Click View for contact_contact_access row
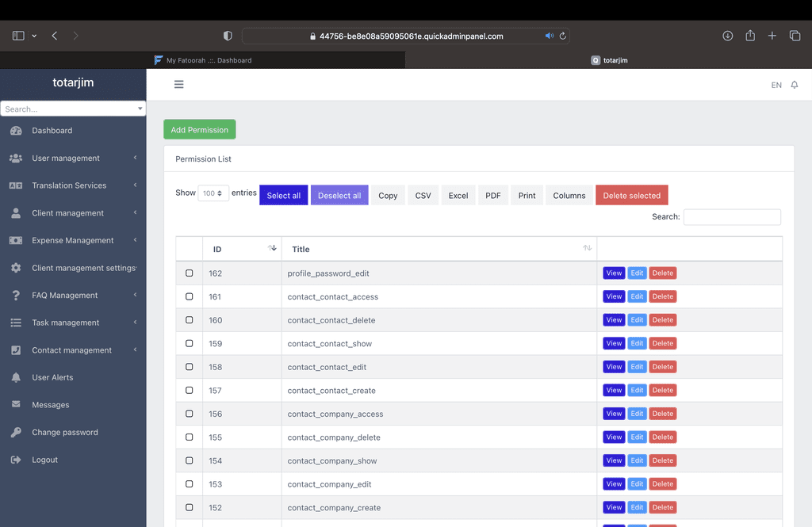The height and width of the screenshot is (527, 812). pos(614,296)
